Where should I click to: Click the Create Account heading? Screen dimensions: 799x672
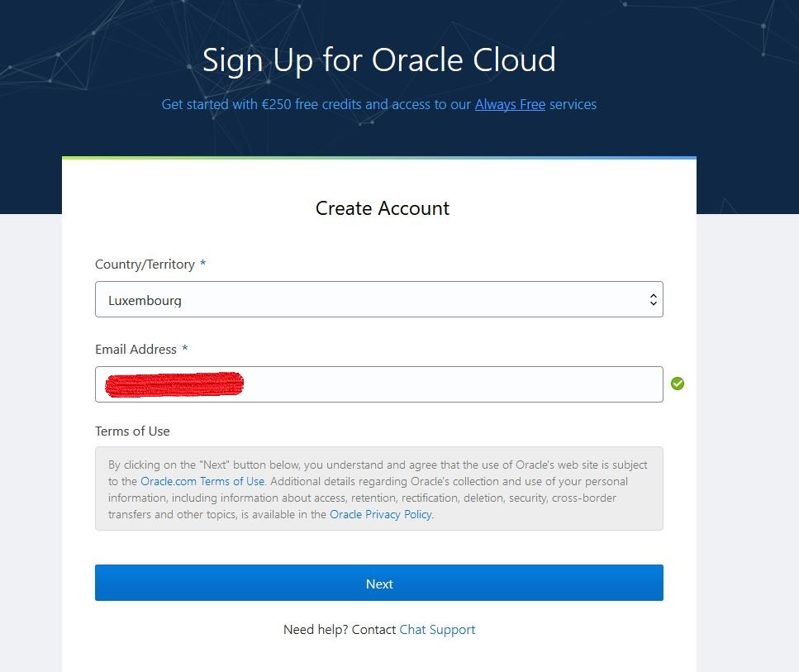click(x=381, y=208)
